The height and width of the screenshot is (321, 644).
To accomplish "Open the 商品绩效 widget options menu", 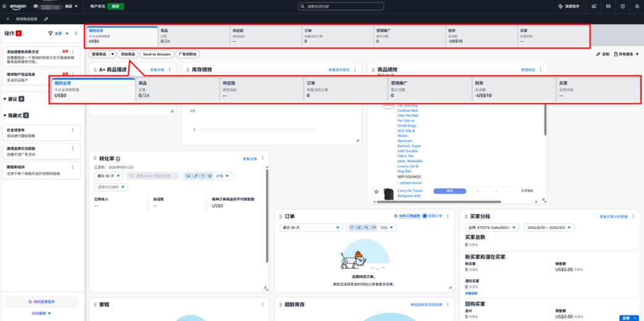I will tap(540, 70).
